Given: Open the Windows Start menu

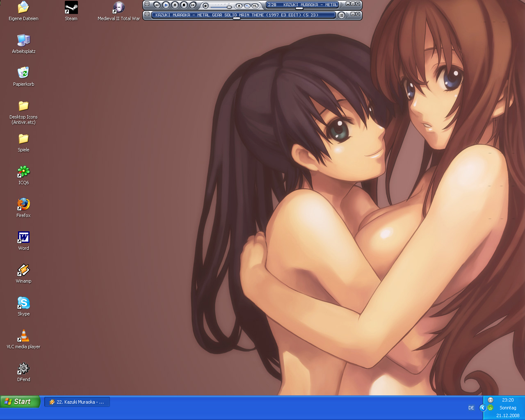Looking at the screenshot, I should point(20,402).
